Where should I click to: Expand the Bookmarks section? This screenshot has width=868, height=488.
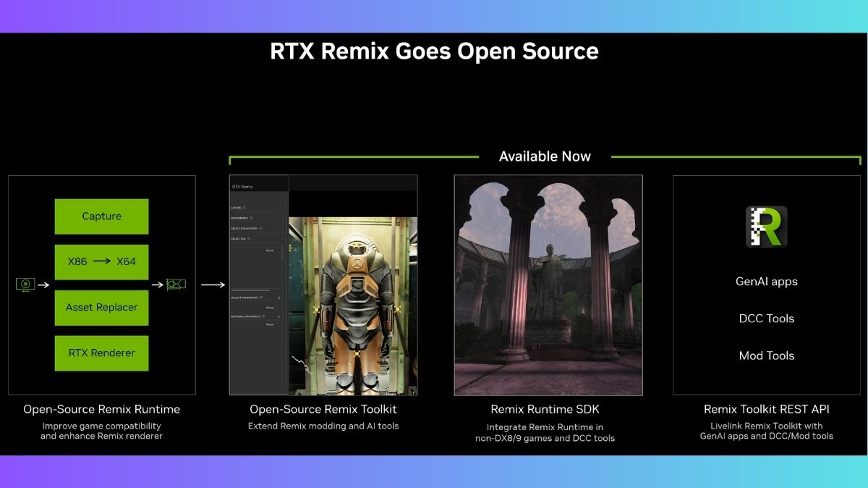pyautogui.click(x=283, y=218)
